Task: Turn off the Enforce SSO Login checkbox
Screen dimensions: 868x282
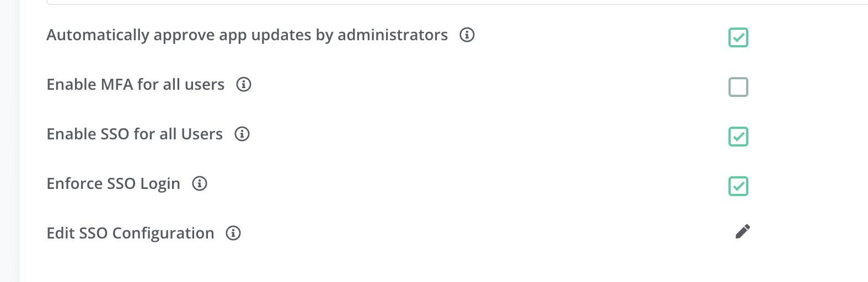Action: [x=738, y=186]
